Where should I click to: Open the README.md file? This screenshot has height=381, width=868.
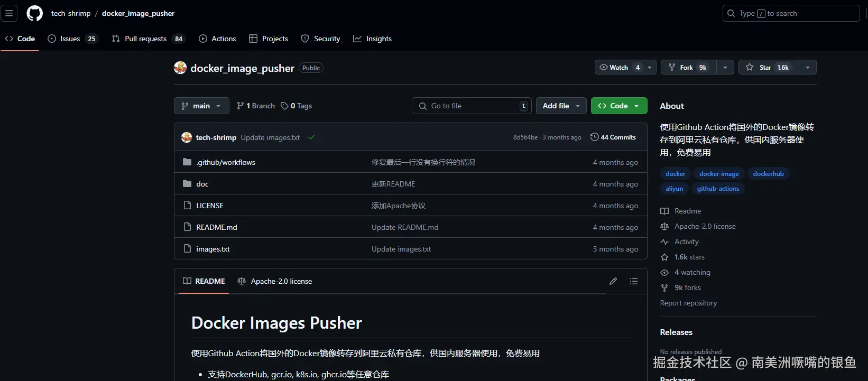[217, 227]
